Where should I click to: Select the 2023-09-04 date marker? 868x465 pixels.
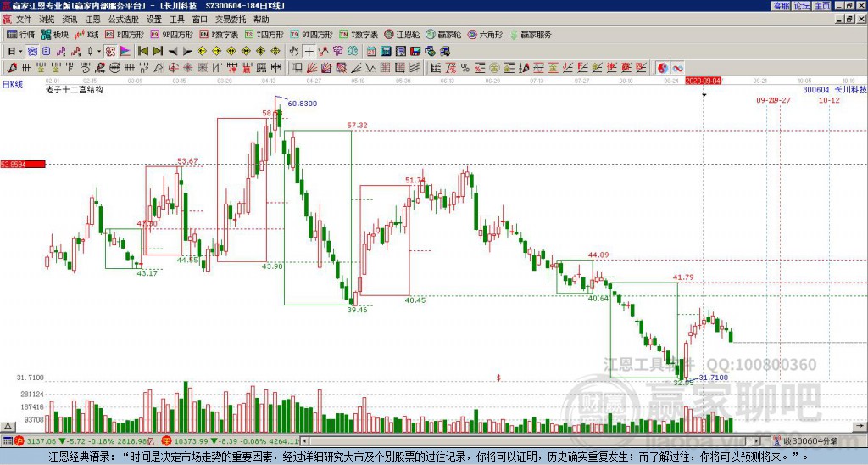tap(703, 81)
